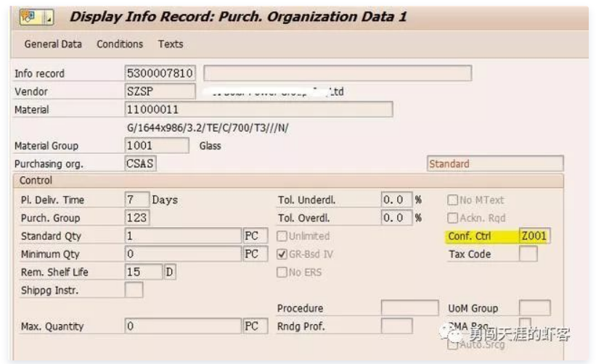The image size is (596, 364).
Task: Click the Max. Quantity field
Action: [x=183, y=326]
